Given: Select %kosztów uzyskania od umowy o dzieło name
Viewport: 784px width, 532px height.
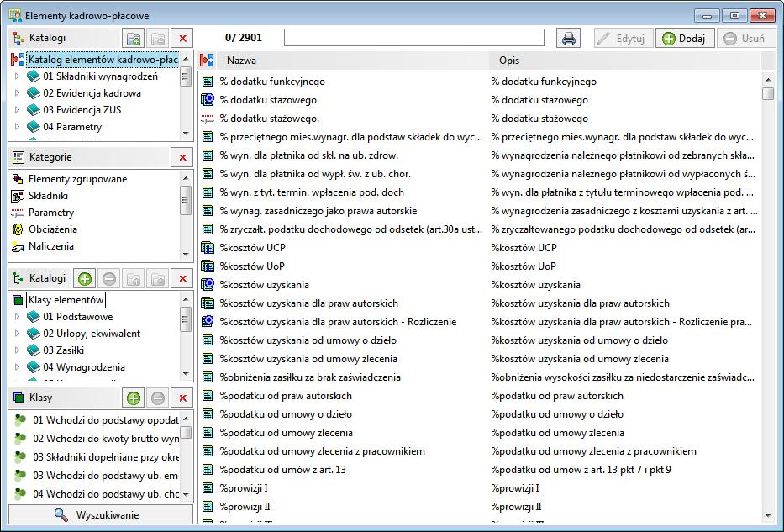Looking at the screenshot, I should tap(308, 340).
